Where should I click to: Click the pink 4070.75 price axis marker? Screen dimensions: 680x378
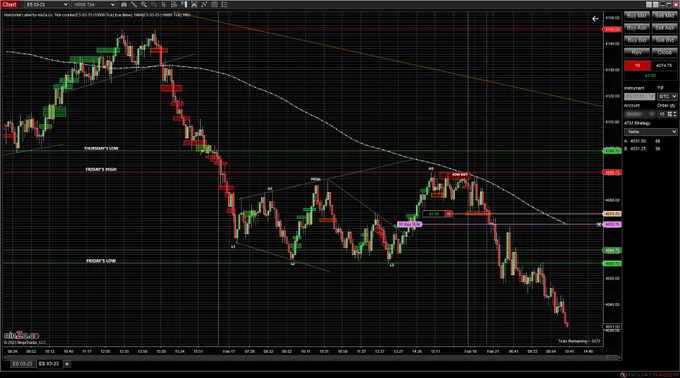click(x=612, y=225)
